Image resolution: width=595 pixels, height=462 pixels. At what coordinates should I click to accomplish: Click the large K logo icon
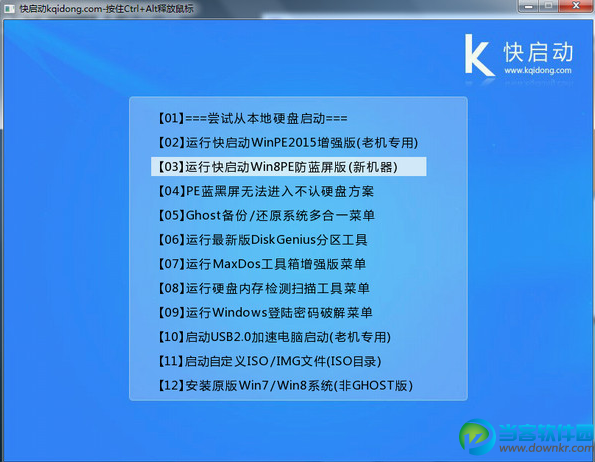tap(479, 55)
